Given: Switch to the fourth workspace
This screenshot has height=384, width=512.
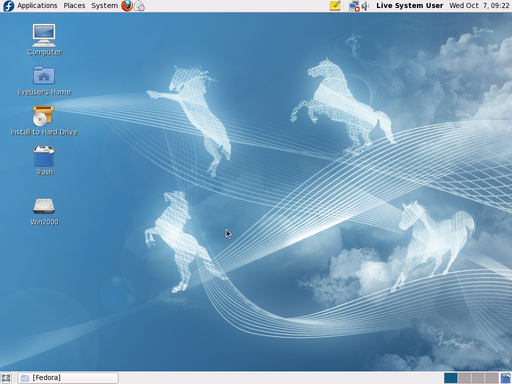Looking at the screenshot, I should click(x=491, y=378).
